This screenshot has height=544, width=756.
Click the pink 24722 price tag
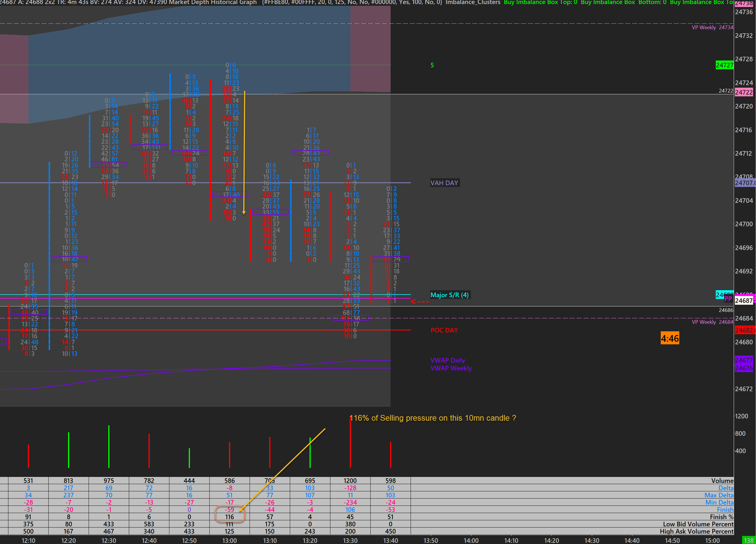tap(744, 92)
